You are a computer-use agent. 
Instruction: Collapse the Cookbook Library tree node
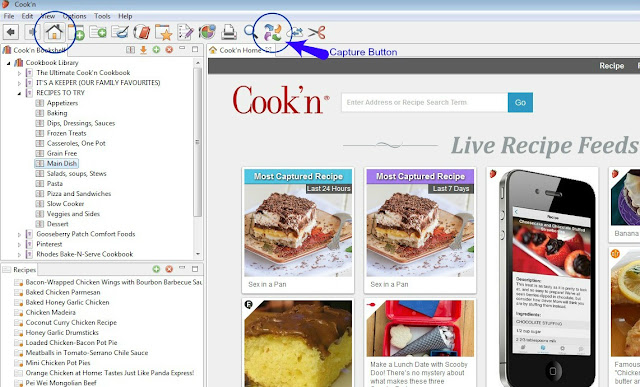point(9,63)
